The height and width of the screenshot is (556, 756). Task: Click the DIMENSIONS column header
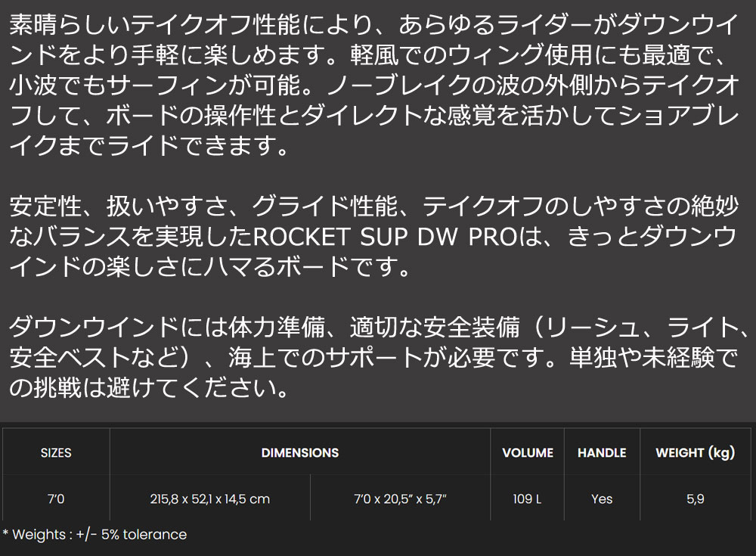299,452
